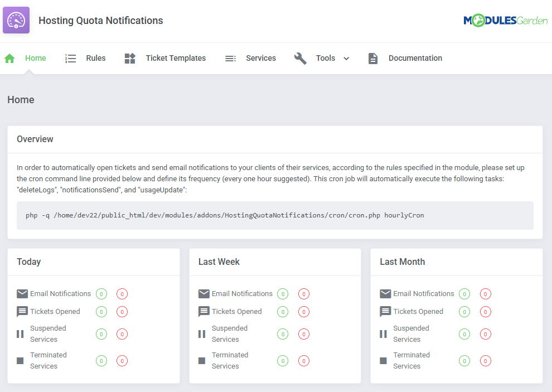Open the Rules menu item
This screenshot has width=552, height=392.
(96, 58)
